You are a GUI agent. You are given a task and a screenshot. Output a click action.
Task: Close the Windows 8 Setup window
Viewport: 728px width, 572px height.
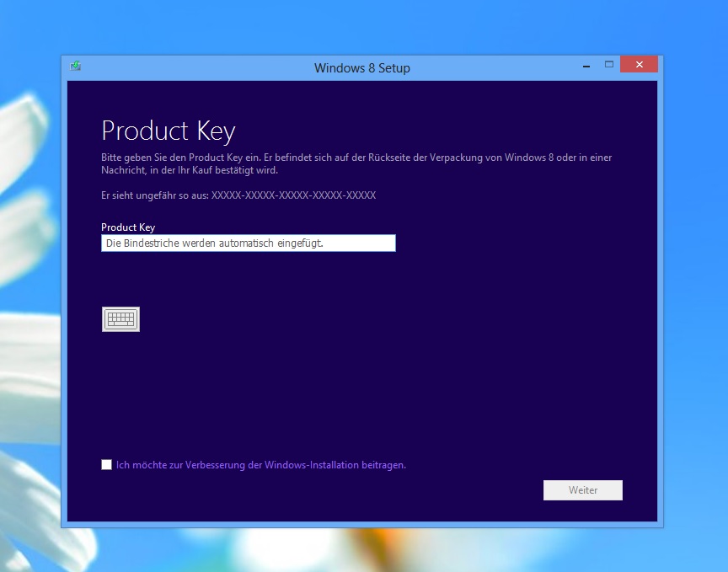point(639,65)
